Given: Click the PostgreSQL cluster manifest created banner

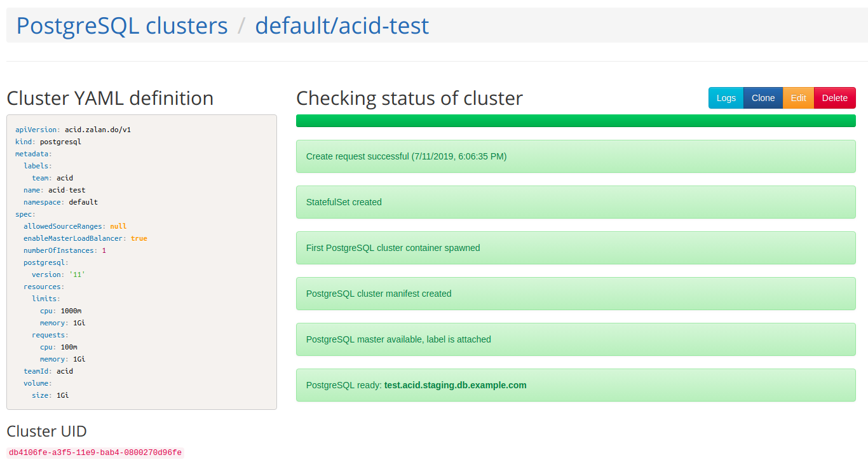Looking at the screenshot, I should tap(575, 293).
